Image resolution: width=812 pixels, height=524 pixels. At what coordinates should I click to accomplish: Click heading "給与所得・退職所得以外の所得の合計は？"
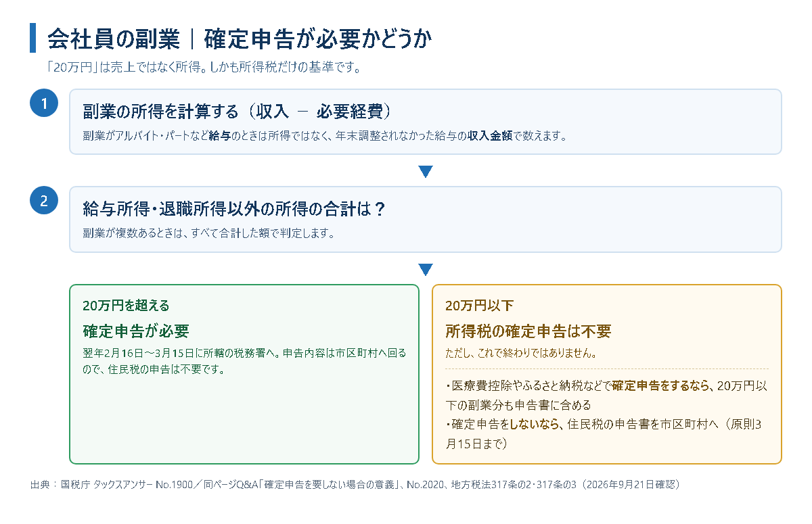(x=234, y=209)
